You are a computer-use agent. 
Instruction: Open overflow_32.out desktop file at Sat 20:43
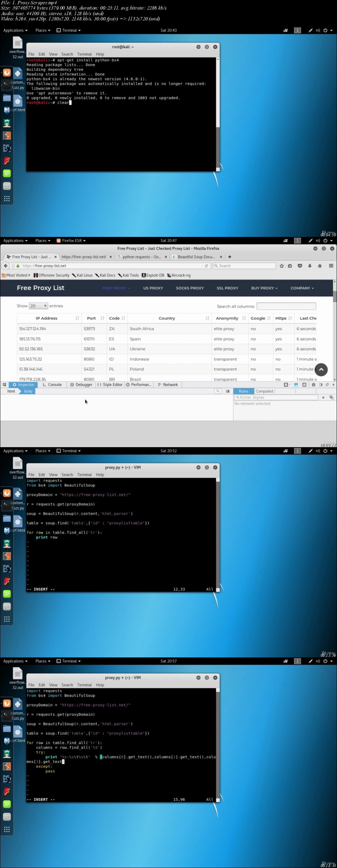tap(17, 47)
